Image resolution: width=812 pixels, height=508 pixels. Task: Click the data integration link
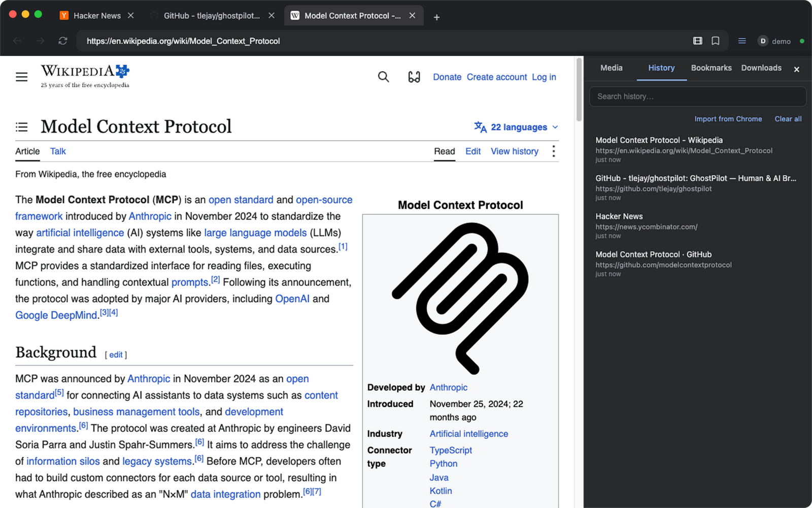[x=225, y=494]
